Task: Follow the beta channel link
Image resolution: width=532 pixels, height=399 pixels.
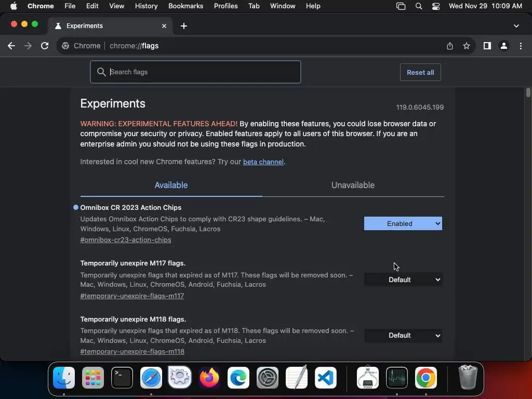Action: 263,162
